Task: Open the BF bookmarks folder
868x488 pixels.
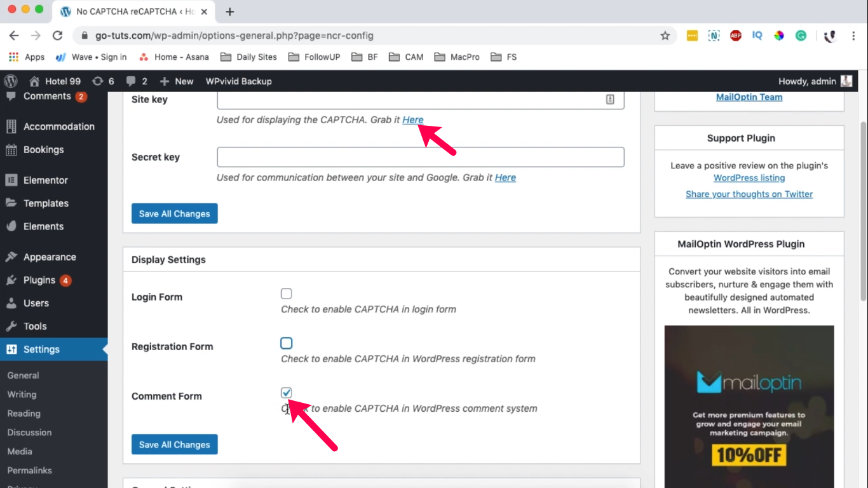Action: [365, 57]
